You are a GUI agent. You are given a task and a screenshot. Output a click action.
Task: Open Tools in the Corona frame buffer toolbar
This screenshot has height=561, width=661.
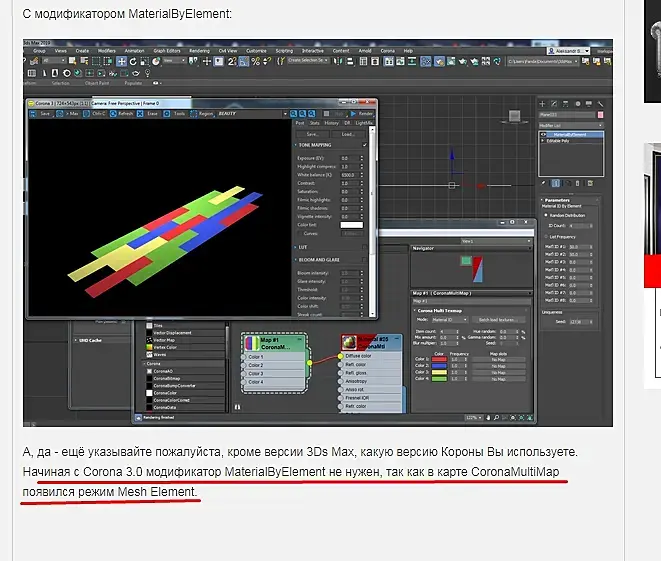click(175, 114)
